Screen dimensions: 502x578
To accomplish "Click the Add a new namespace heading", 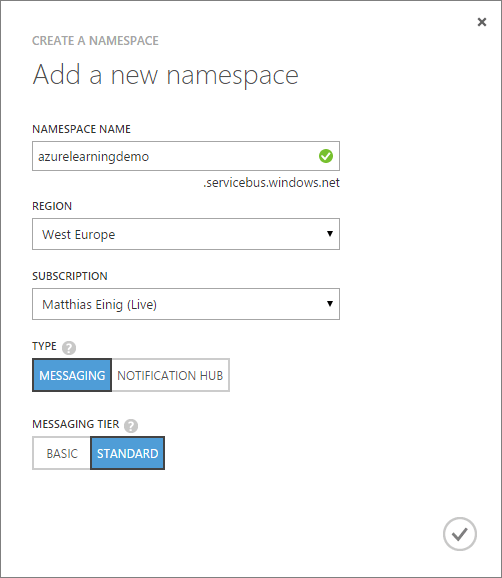I will point(165,75).
